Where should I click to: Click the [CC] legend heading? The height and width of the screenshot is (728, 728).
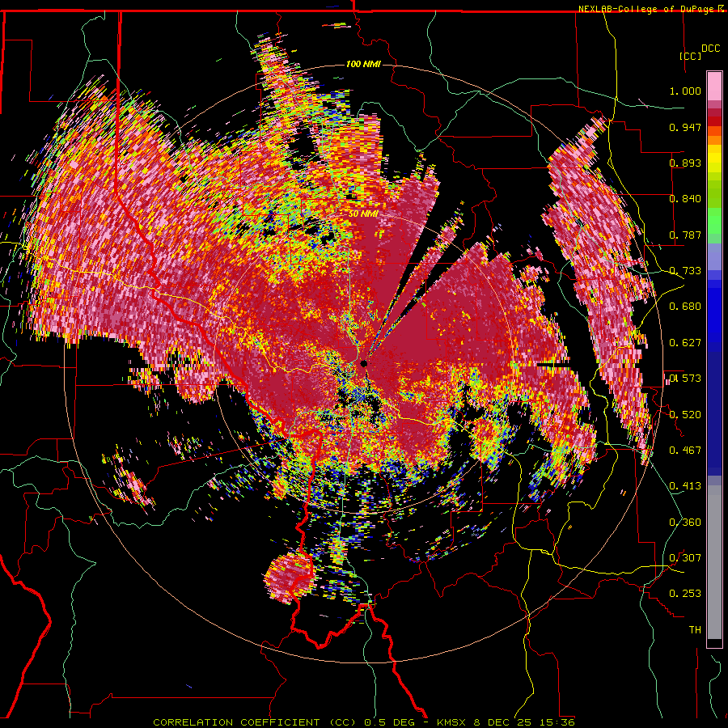(691, 56)
